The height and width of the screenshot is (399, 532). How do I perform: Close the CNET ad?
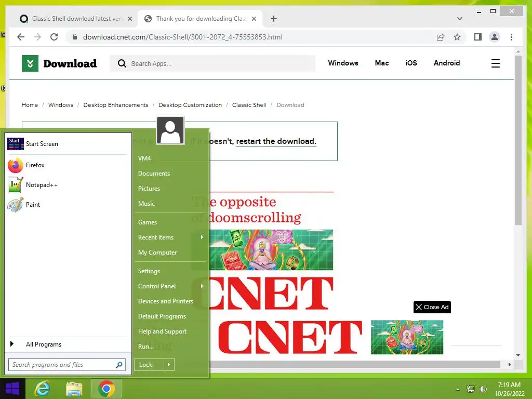[x=432, y=307]
